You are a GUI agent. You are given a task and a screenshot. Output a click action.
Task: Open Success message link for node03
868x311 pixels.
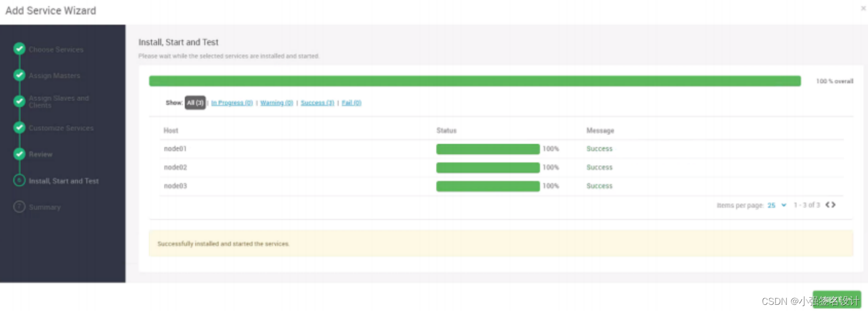click(x=600, y=186)
